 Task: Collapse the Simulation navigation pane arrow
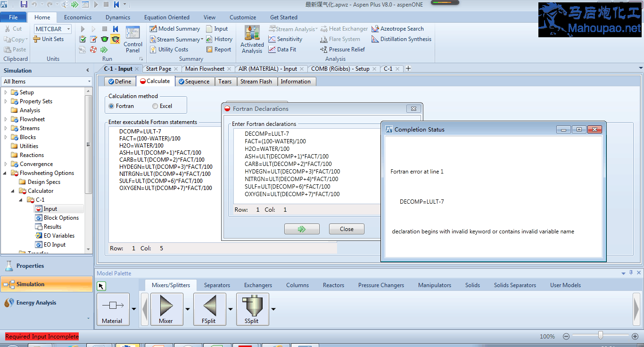click(87, 70)
